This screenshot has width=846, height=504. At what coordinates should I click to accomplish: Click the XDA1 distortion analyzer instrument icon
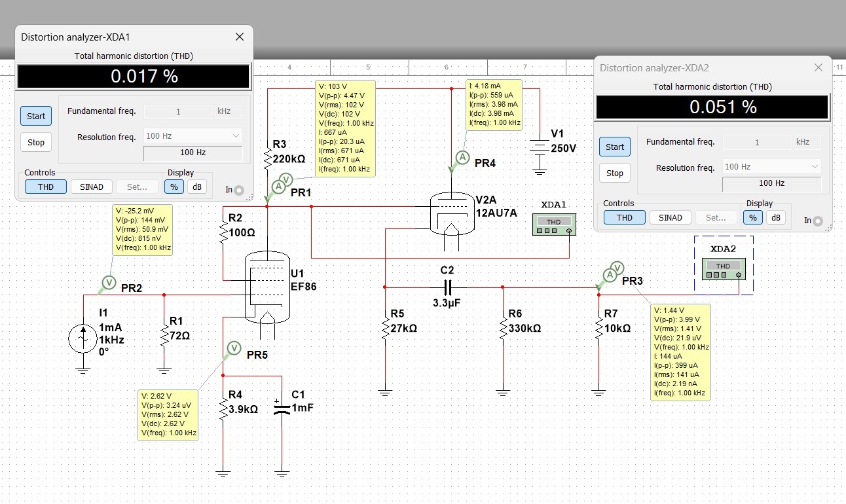[x=554, y=225]
